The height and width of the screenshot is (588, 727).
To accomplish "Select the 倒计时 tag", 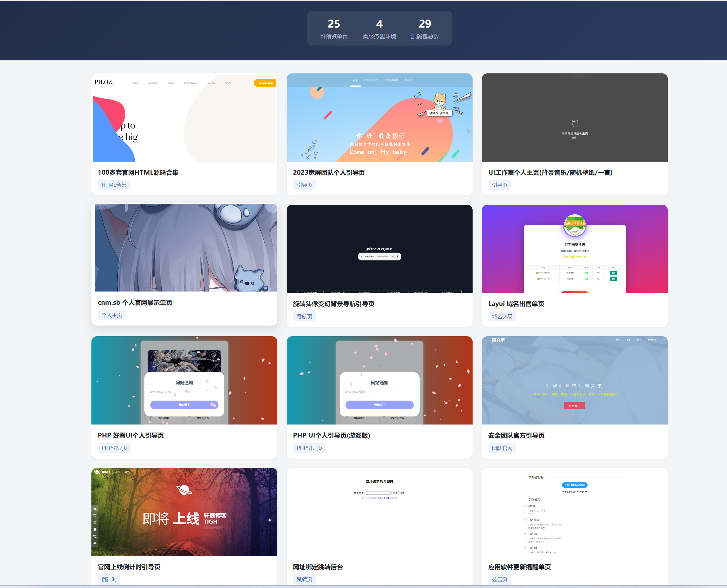I will click(109, 580).
